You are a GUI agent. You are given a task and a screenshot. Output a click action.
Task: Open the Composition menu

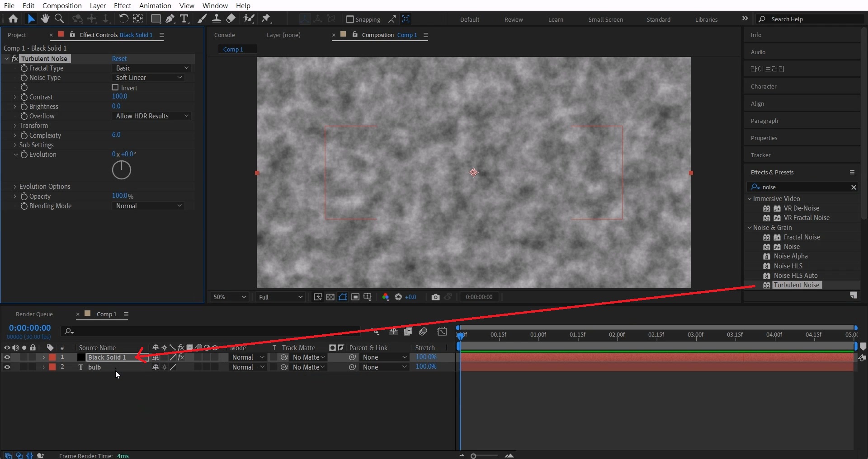(62, 5)
